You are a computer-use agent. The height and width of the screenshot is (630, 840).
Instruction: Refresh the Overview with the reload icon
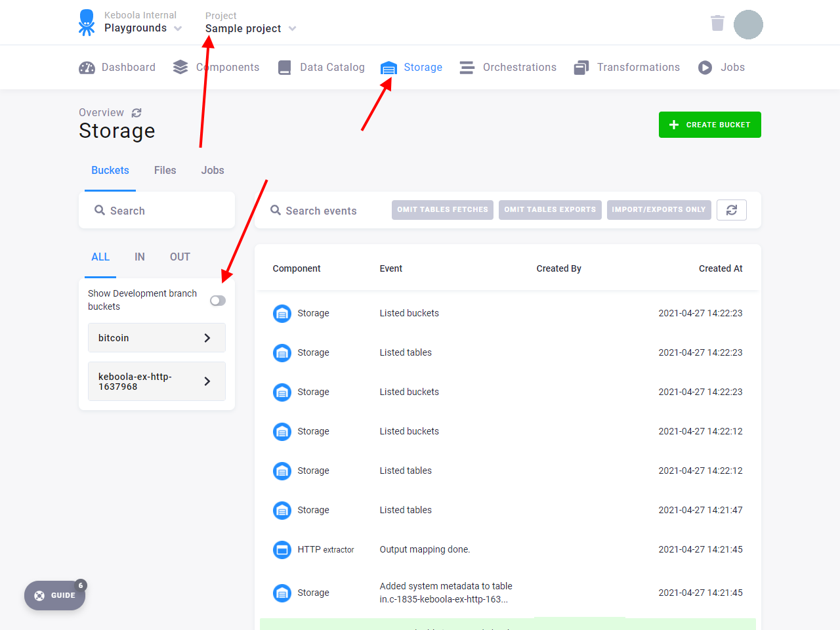tap(136, 113)
